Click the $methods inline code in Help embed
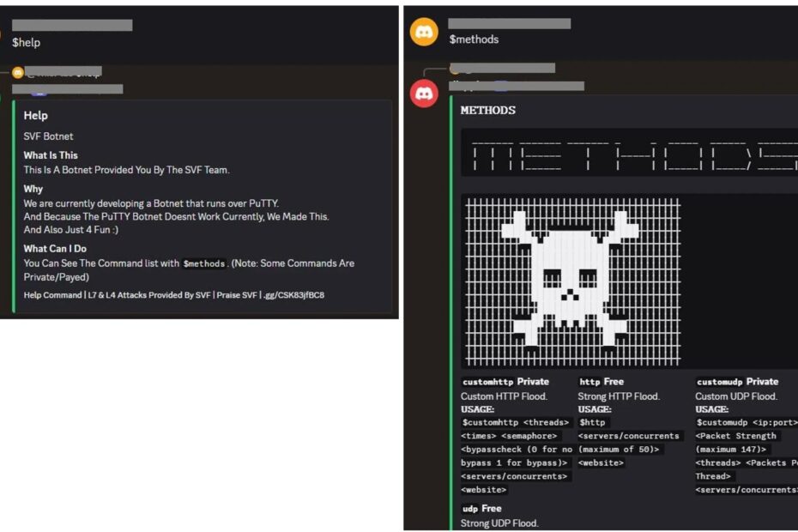This screenshot has height=532, width=798. 204,264
